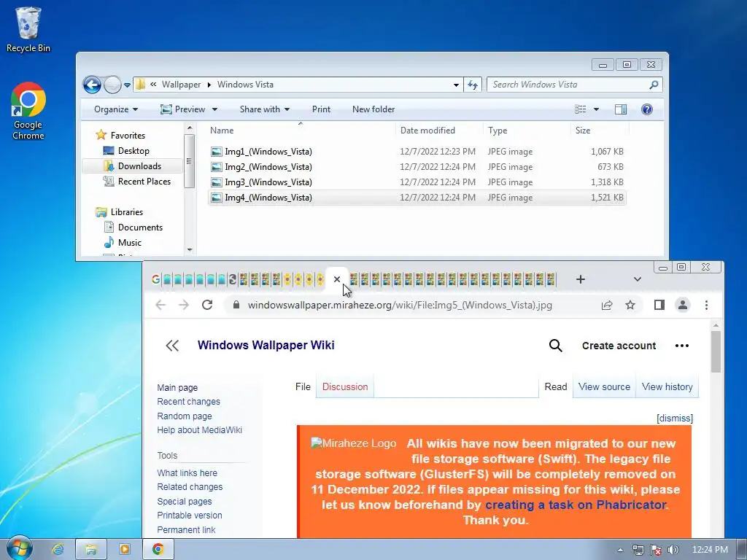Click Chrome's forward arrow

(x=183, y=305)
